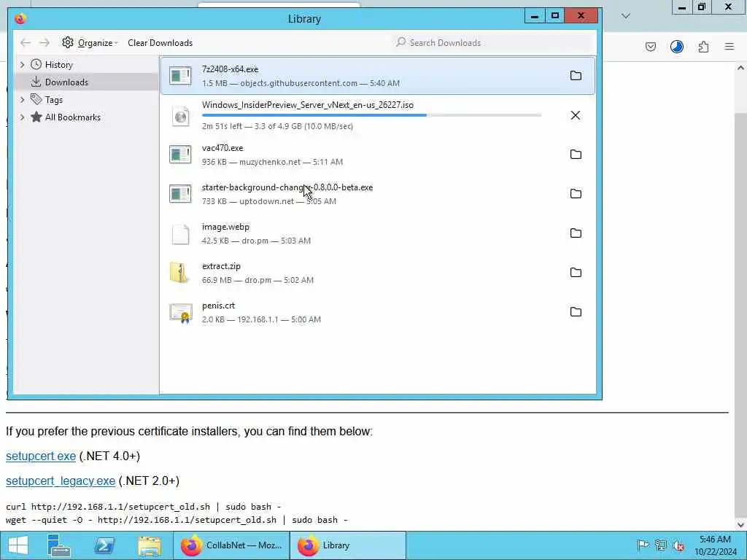
Task: Open the Windows Start button
Action: tap(18, 545)
